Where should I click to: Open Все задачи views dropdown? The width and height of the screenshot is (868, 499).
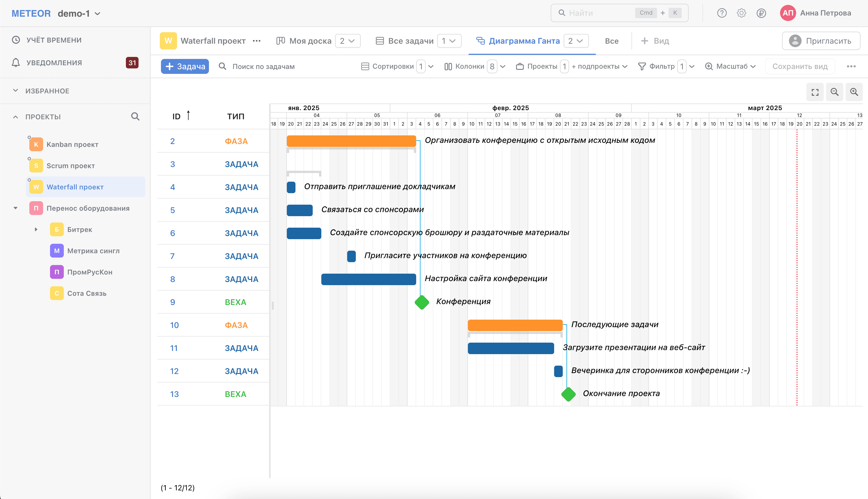[449, 41]
